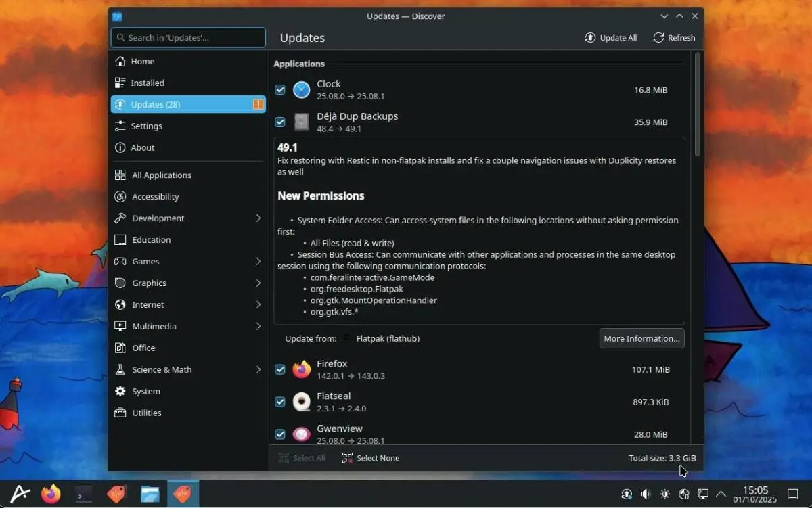The image size is (812, 508).
Task: Launch Firefox from the taskbar
Action: (x=51, y=494)
